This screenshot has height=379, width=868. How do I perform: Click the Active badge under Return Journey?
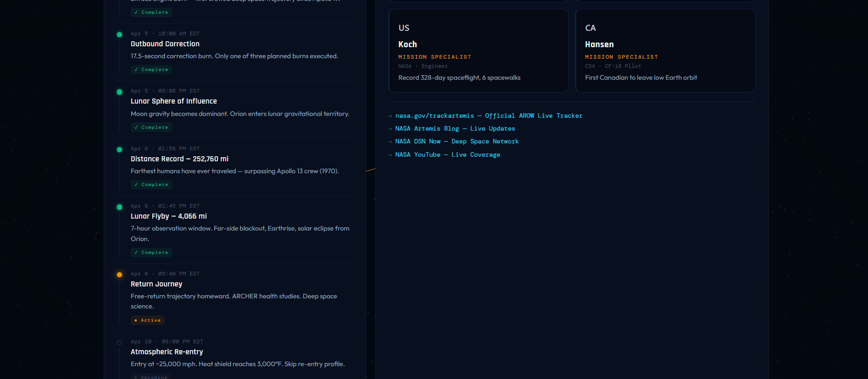point(148,320)
